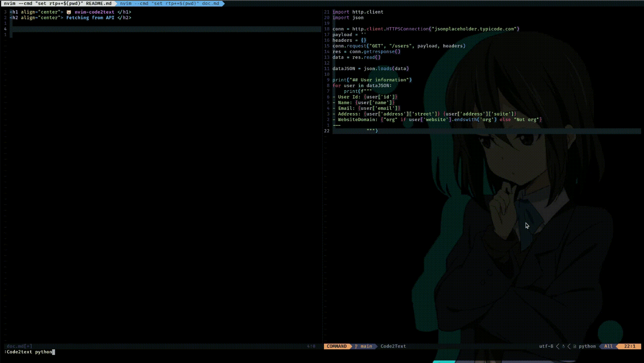The height and width of the screenshot is (363, 644).
Task: Click the dataJSON = json.loads(data) line
Action: (371, 68)
